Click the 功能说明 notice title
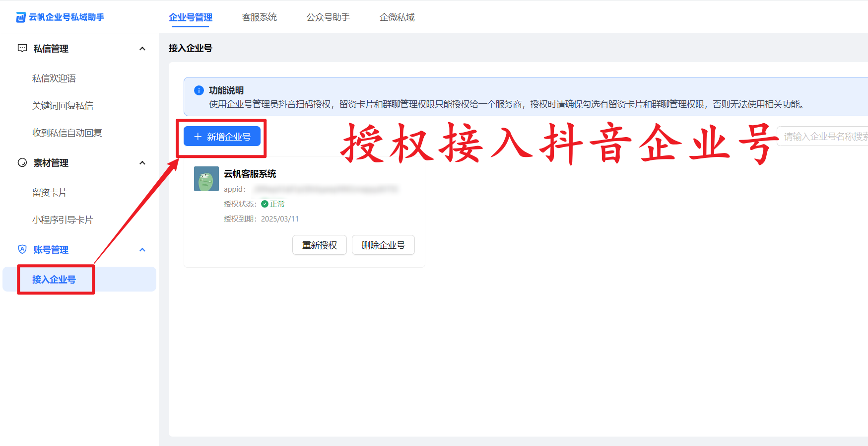Screen dimensions: 868x446 pyautogui.click(x=226, y=90)
